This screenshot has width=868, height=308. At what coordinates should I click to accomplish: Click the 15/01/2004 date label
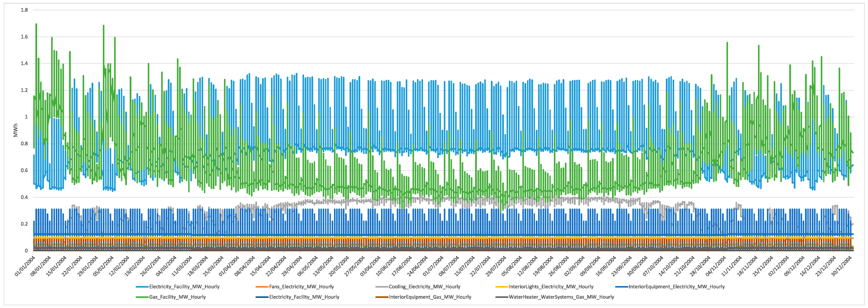point(56,266)
